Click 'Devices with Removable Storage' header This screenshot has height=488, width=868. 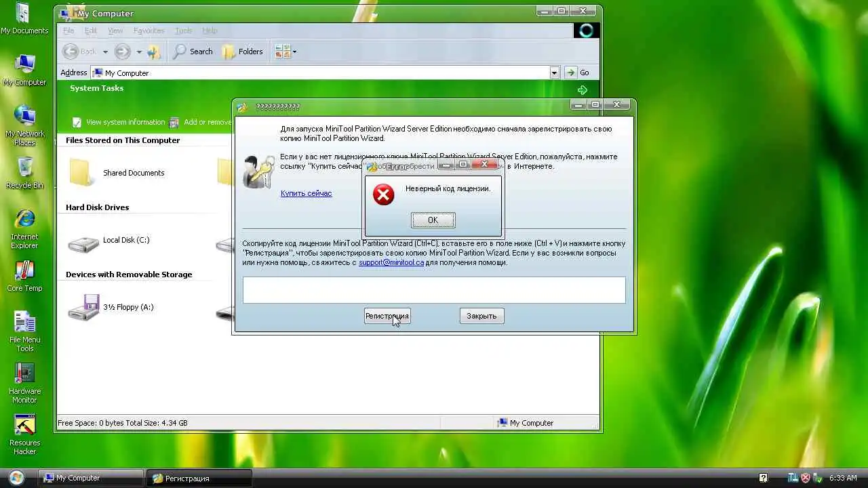tap(129, 274)
